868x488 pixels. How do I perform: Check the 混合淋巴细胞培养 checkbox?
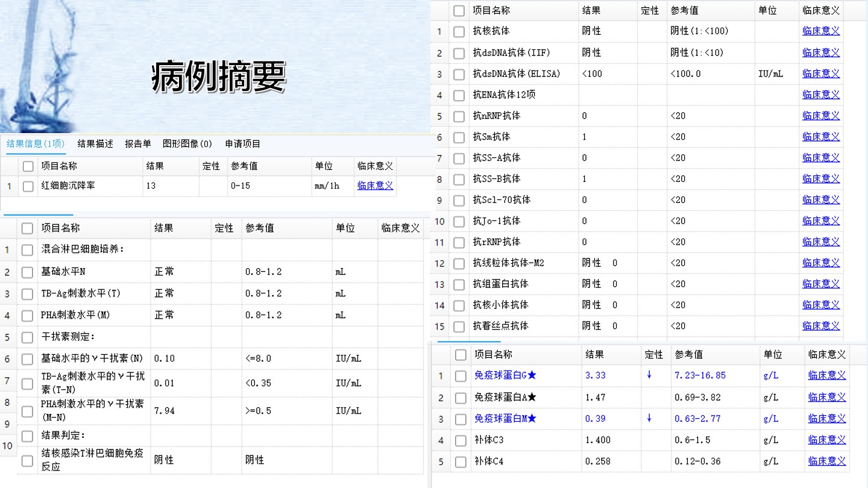27,249
